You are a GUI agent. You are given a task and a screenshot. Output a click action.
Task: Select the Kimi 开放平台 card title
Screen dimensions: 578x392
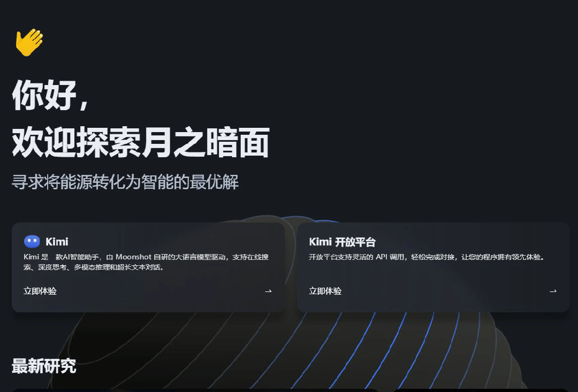point(342,242)
